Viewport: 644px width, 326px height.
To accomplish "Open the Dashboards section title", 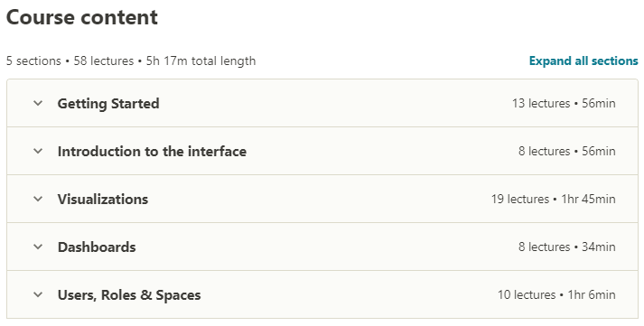I will [97, 247].
